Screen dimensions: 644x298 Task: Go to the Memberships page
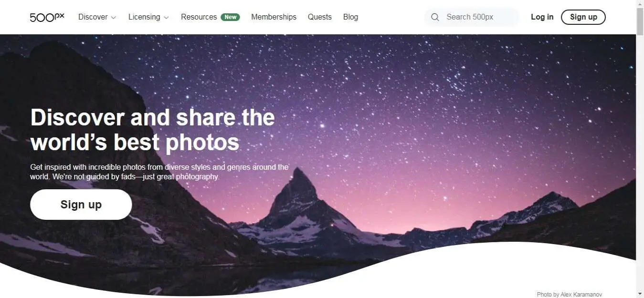(x=274, y=17)
